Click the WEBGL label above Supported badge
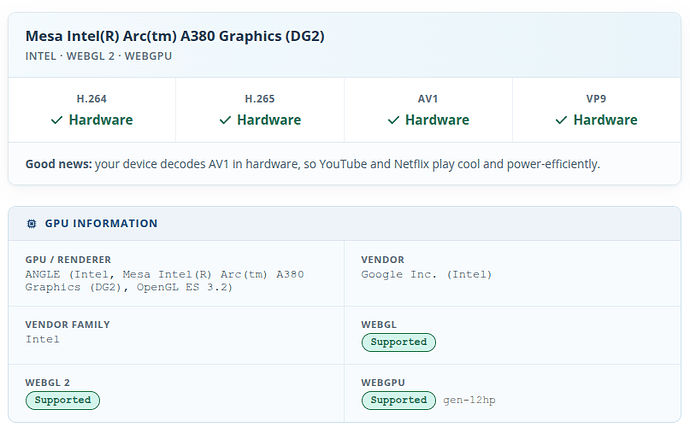The width and height of the screenshot is (690, 433). point(379,325)
